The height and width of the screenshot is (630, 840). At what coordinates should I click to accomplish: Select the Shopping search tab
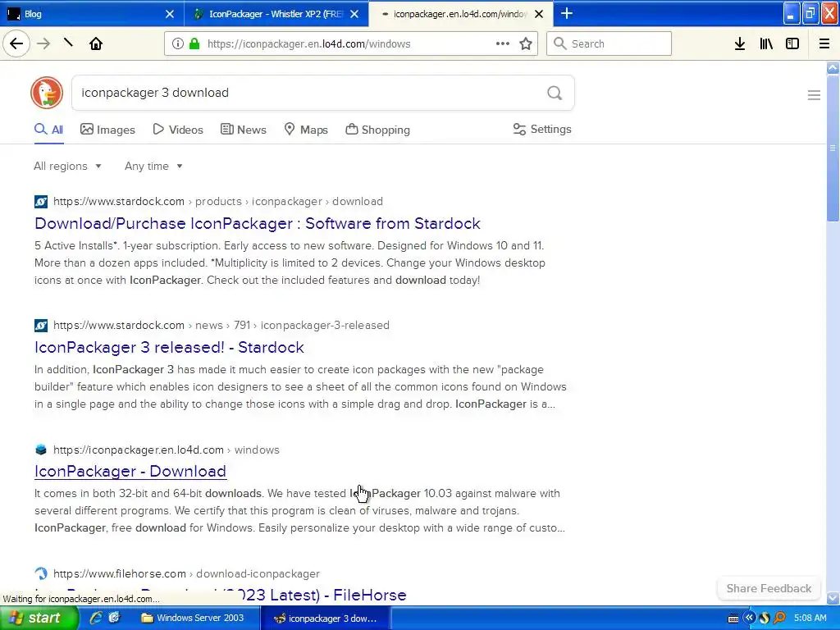(x=377, y=130)
